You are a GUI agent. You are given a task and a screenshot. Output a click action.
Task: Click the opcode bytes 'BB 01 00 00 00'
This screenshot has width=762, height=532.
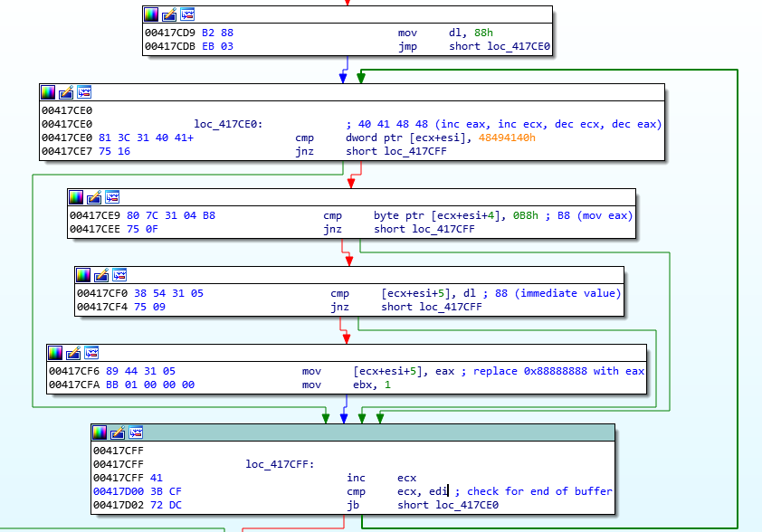[x=150, y=385]
